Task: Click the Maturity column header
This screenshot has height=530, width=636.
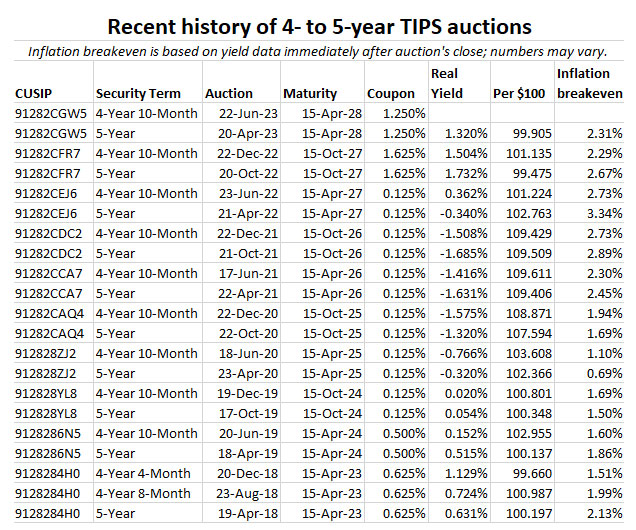Action: 310,93
